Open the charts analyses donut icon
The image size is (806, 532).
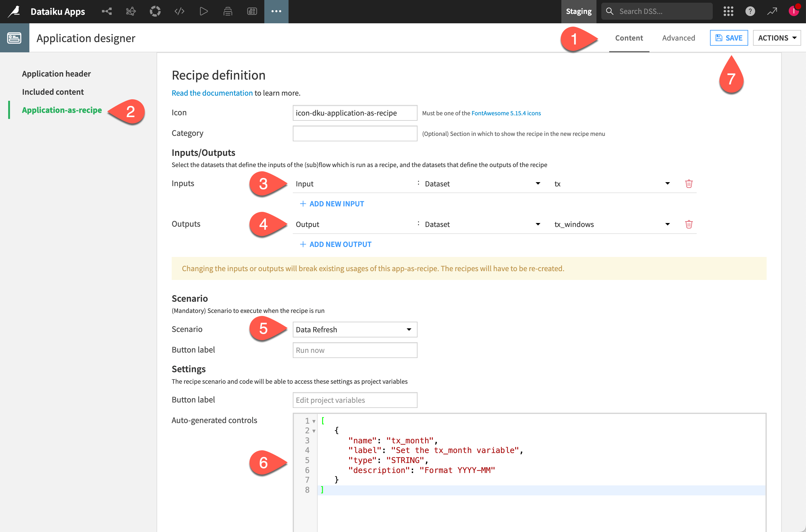pos(155,11)
